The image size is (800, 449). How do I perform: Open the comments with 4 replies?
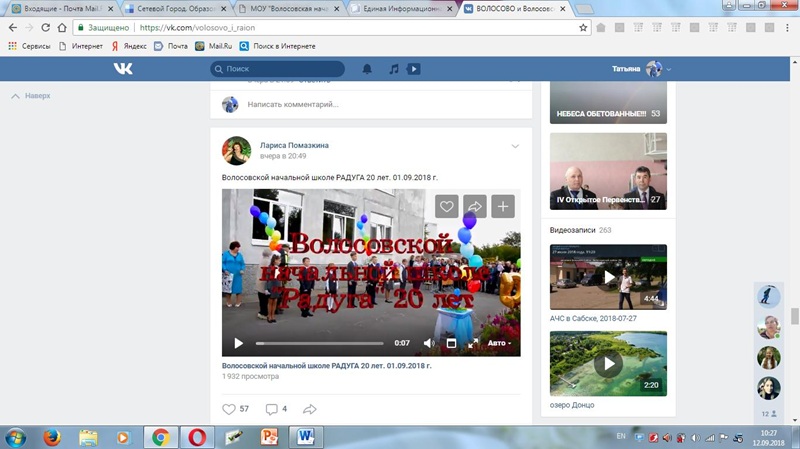coord(276,409)
